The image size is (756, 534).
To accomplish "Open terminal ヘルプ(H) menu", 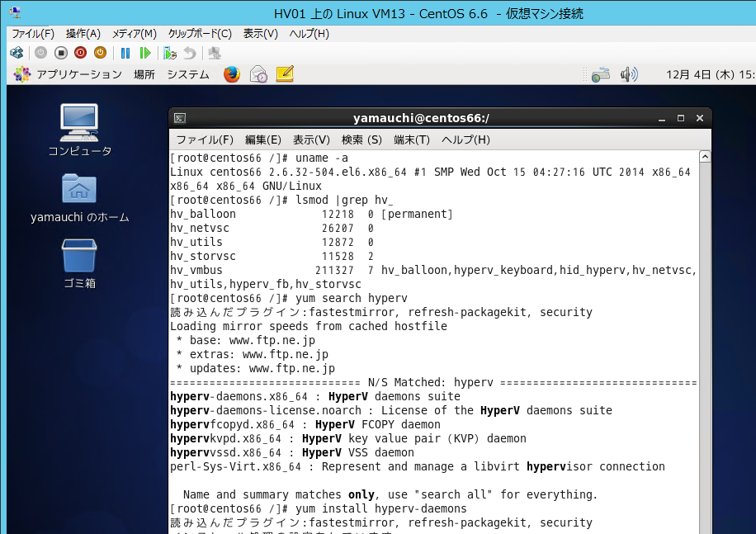I will point(465,139).
